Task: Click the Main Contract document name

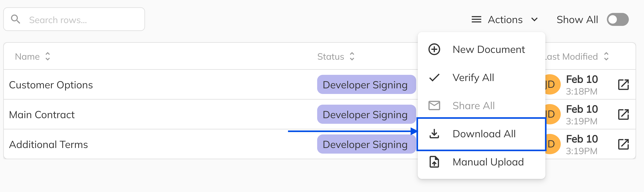Action: click(x=42, y=115)
